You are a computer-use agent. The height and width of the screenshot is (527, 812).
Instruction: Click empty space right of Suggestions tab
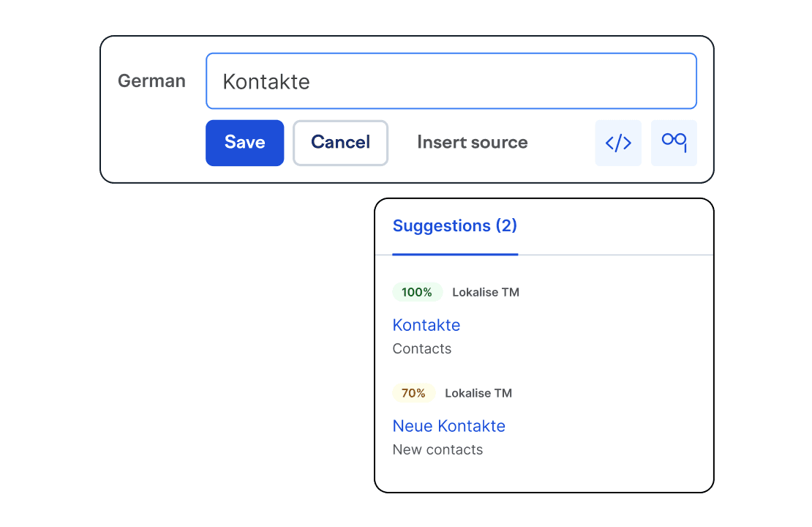tap(614, 227)
